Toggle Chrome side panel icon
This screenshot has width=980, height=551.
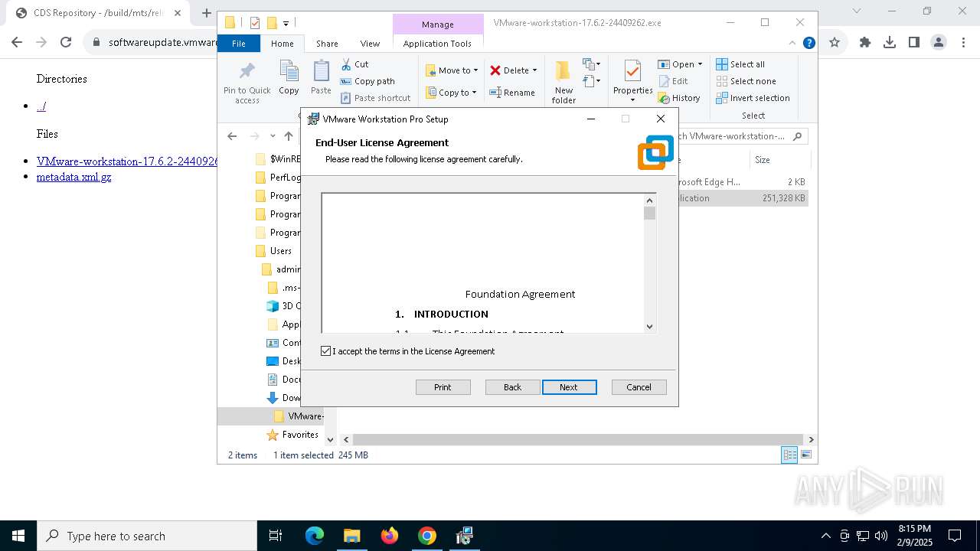(x=914, y=43)
